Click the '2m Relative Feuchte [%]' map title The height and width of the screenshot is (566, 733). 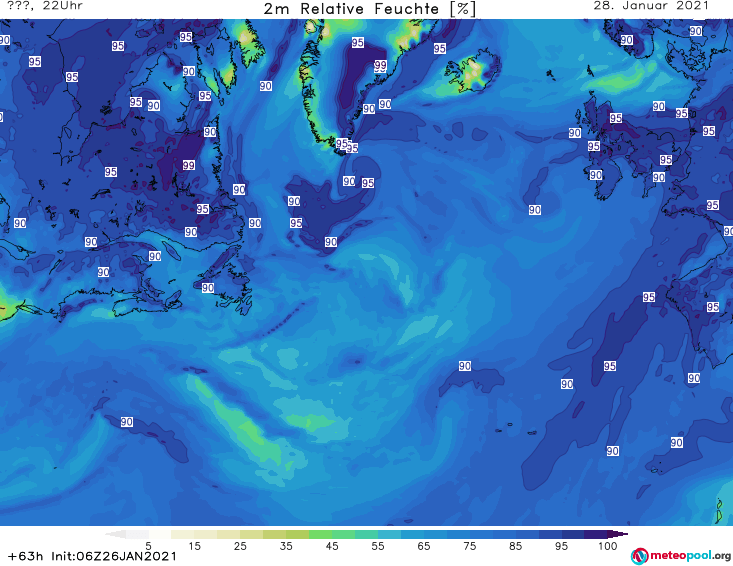click(370, 9)
